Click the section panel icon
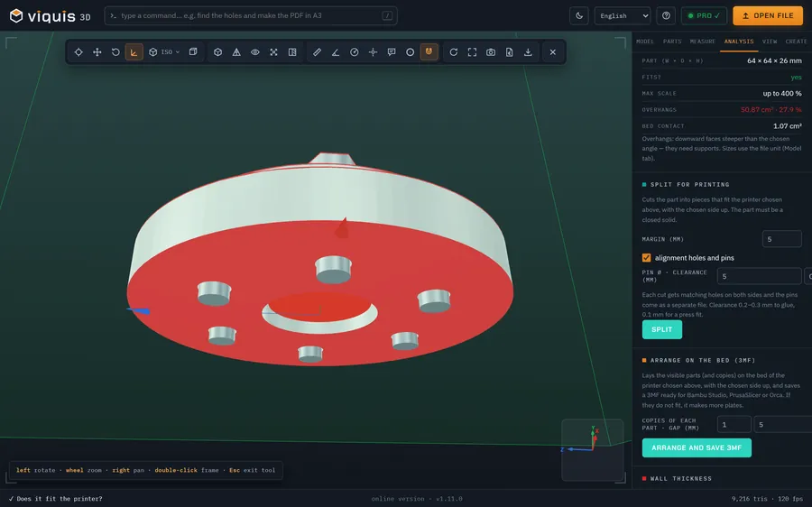 click(292, 51)
